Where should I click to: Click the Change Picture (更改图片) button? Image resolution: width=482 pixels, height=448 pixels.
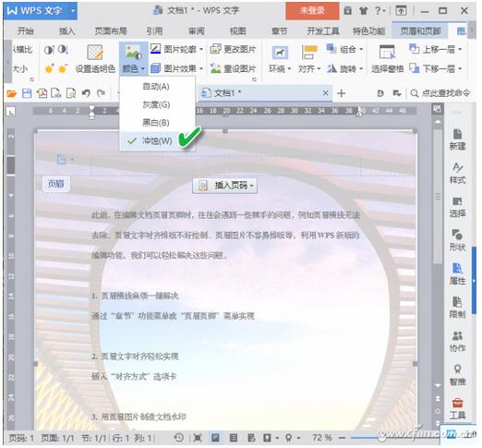[x=233, y=49]
